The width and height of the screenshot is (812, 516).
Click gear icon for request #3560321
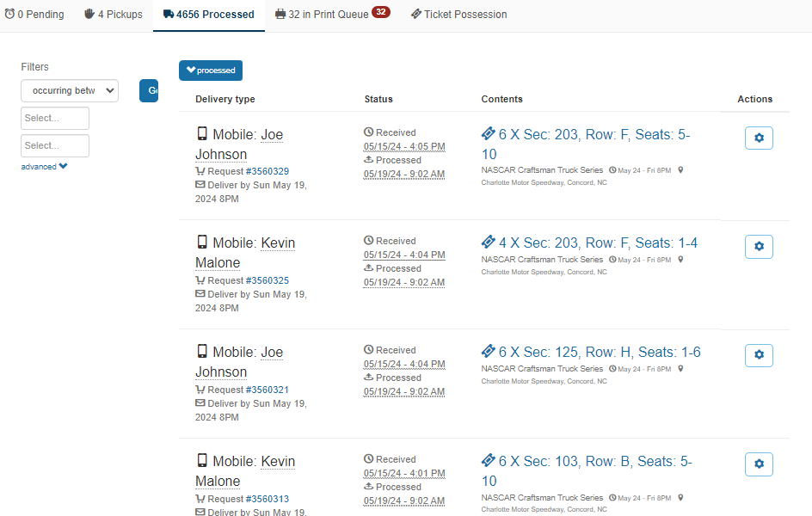click(759, 355)
